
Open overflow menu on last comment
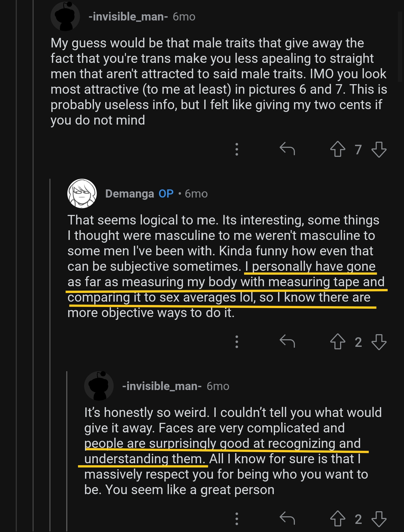237,519
